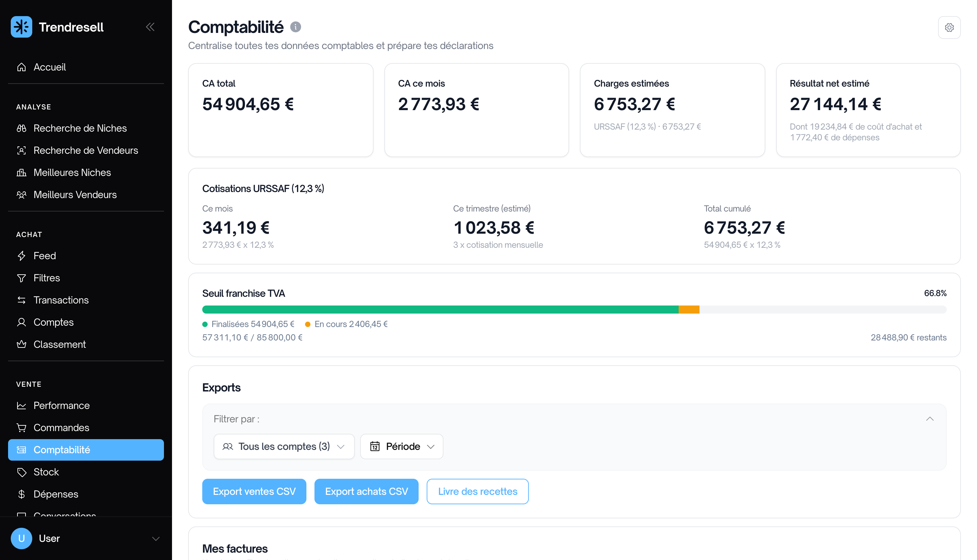The image size is (977, 560).
Task: Open the Période dropdown
Action: pos(402,447)
